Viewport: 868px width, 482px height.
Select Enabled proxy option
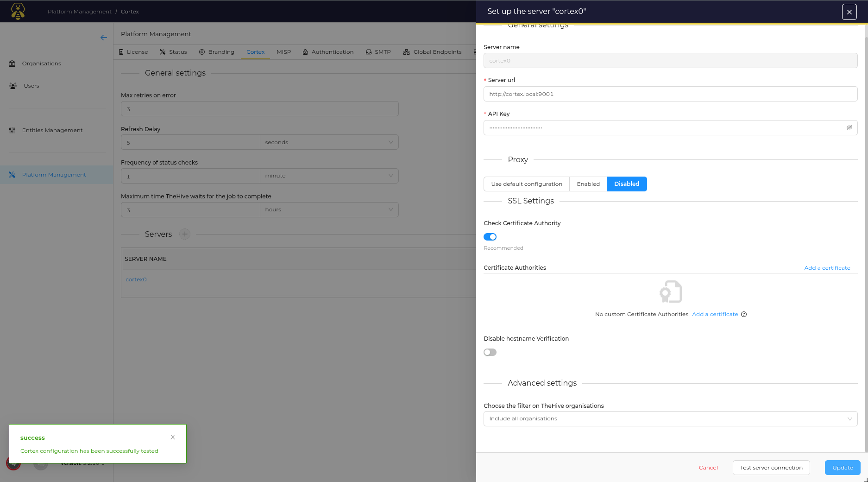pos(588,184)
